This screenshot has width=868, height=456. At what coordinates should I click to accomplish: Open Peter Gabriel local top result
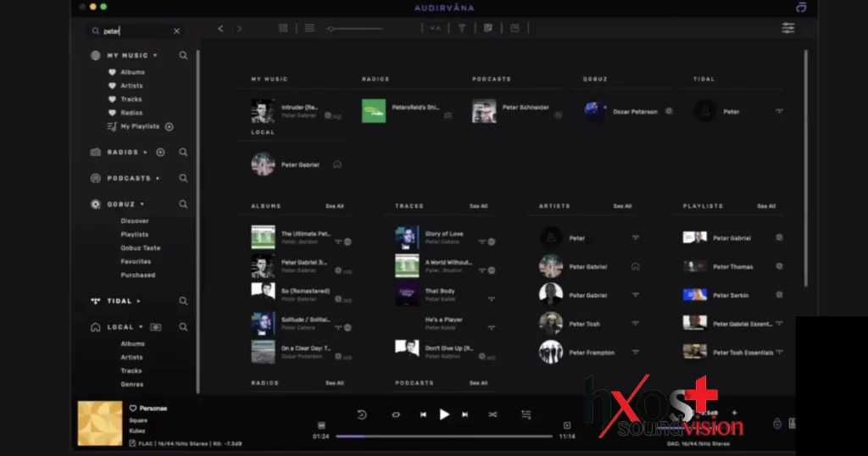pyautogui.click(x=296, y=164)
